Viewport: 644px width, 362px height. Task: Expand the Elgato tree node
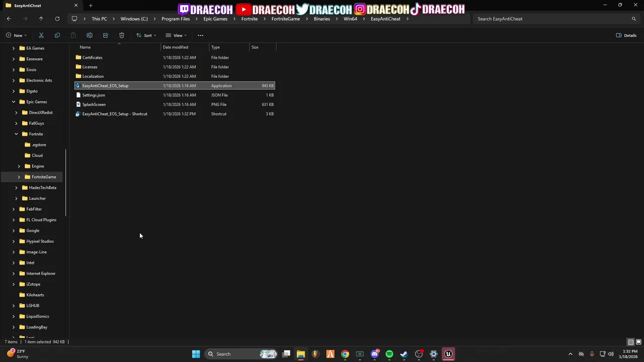(x=14, y=91)
